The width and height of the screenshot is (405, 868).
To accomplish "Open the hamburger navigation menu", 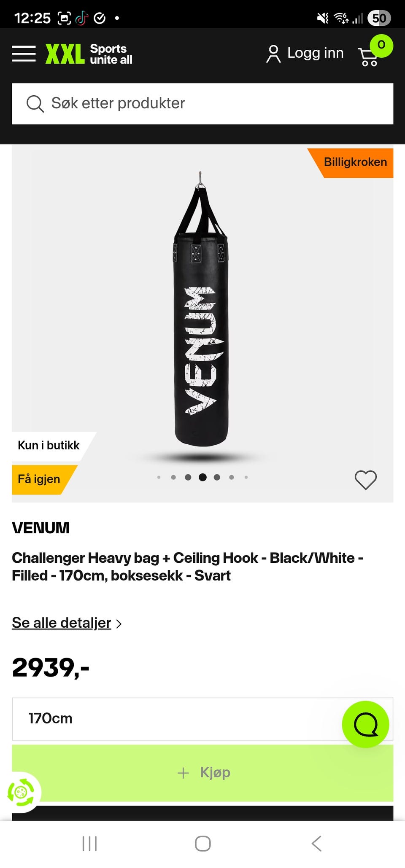I will pyautogui.click(x=24, y=54).
